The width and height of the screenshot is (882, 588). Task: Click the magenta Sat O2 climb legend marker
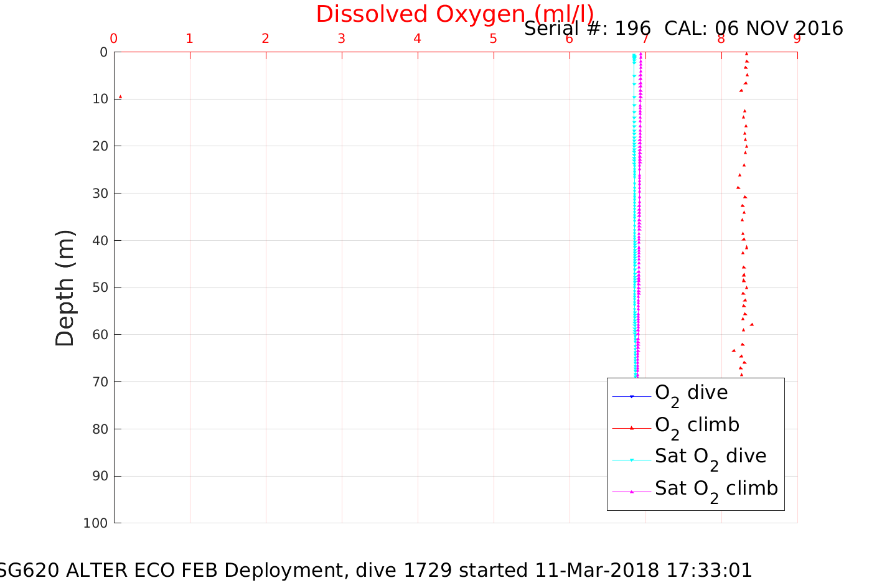point(631,492)
